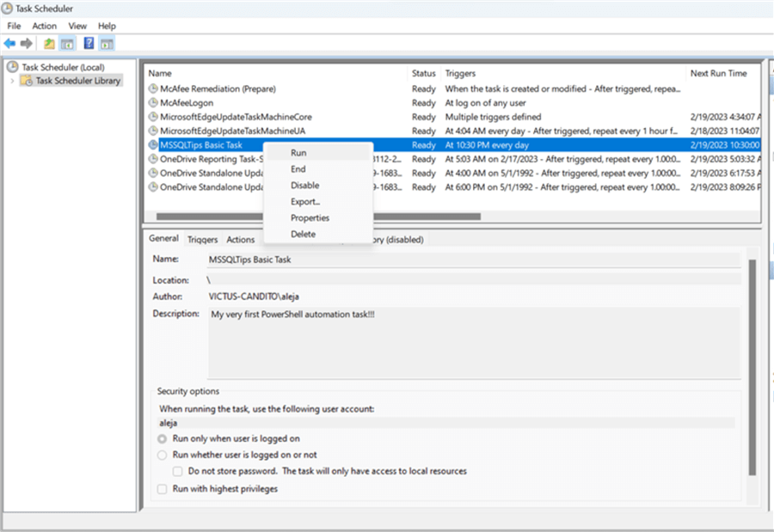Open the Action menu
This screenshot has height=532, width=774.
[44, 26]
